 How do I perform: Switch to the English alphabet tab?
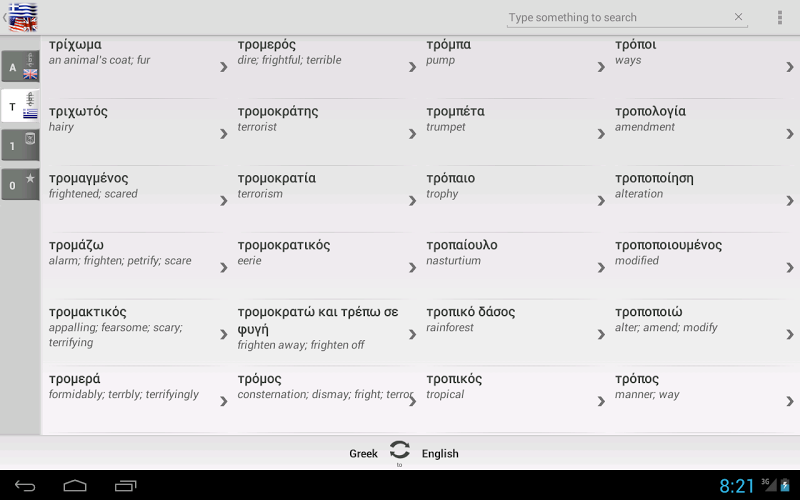pyautogui.click(x=20, y=68)
